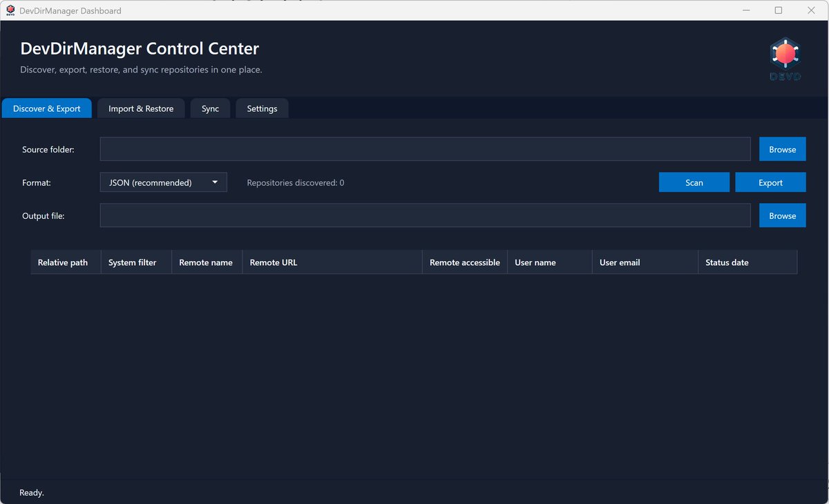829x504 pixels.
Task: Click the 'Repositories discovered: 0' text
Action: (296, 183)
